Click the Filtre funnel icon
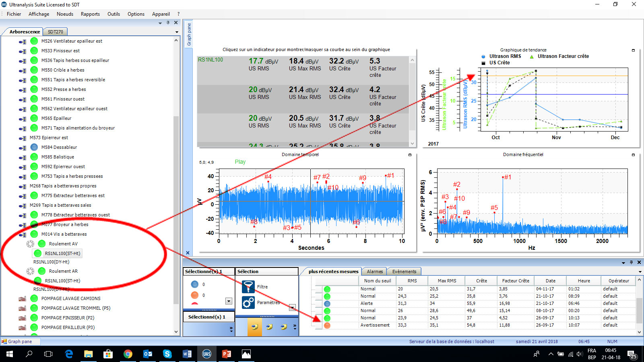Image resolution: width=644 pixels, height=362 pixels. (x=248, y=287)
